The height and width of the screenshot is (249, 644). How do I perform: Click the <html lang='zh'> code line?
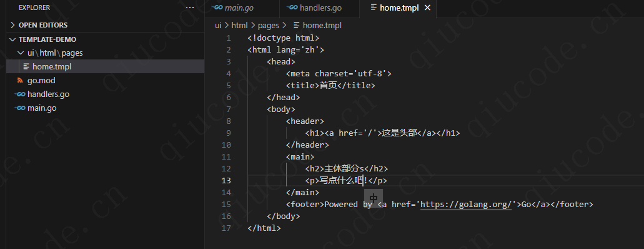pyautogui.click(x=286, y=50)
